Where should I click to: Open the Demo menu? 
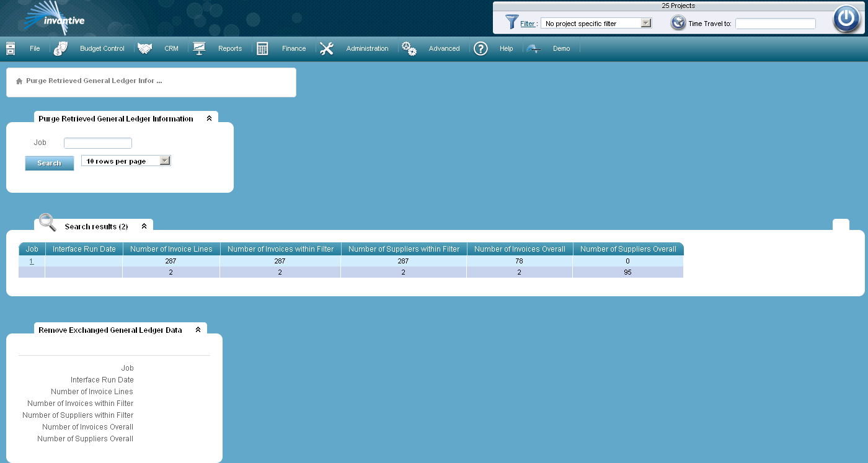[x=561, y=48]
